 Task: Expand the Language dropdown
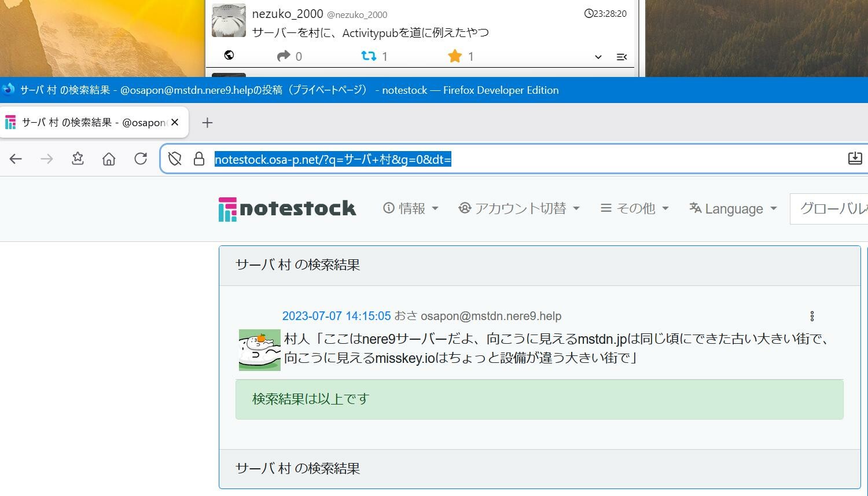point(733,208)
